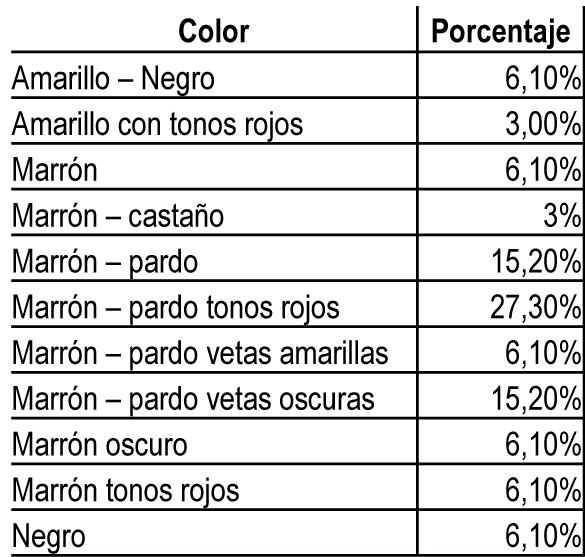The height and width of the screenshot is (557, 585).
Task: Click the 27,30% percentage value
Action: [535, 308]
